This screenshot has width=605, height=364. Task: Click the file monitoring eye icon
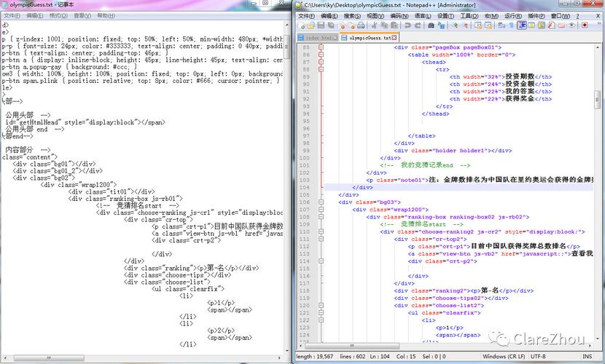click(x=571, y=25)
